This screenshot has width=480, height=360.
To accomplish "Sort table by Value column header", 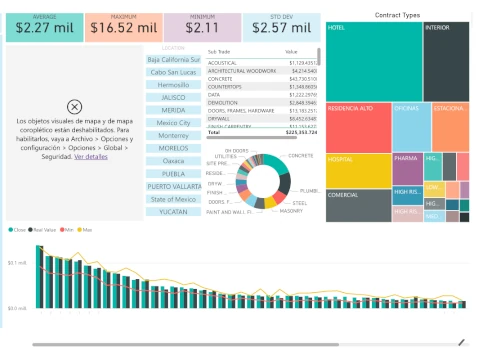I will click(291, 52).
